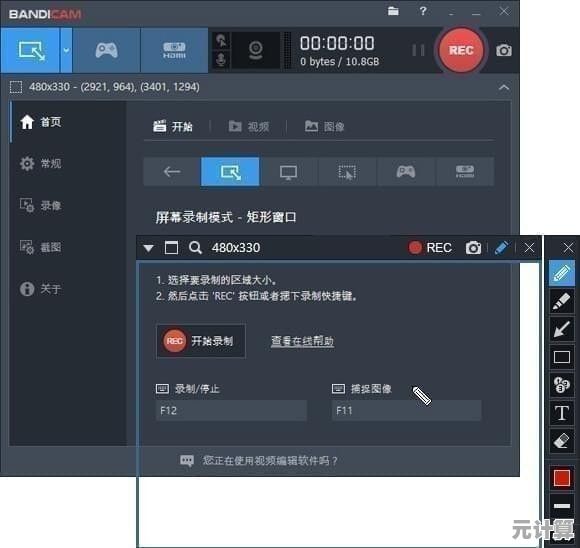This screenshot has height=548, width=580.
Task: Select the Arrow drawing tool
Action: pos(562,329)
